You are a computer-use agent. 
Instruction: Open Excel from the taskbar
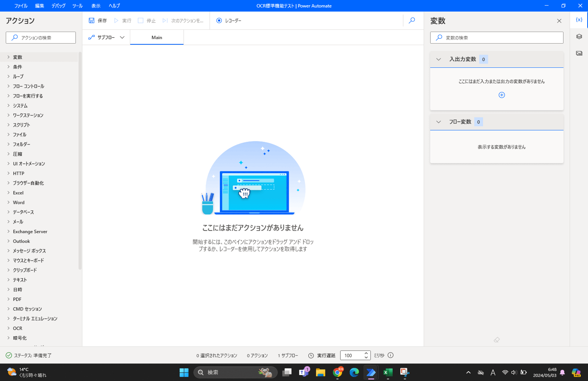388,372
